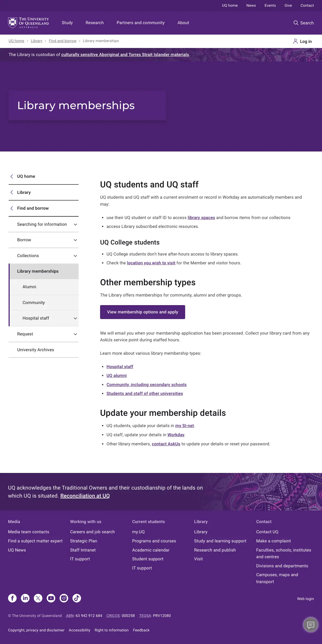
Task: Open the library spaces link
Action: [201, 218]
